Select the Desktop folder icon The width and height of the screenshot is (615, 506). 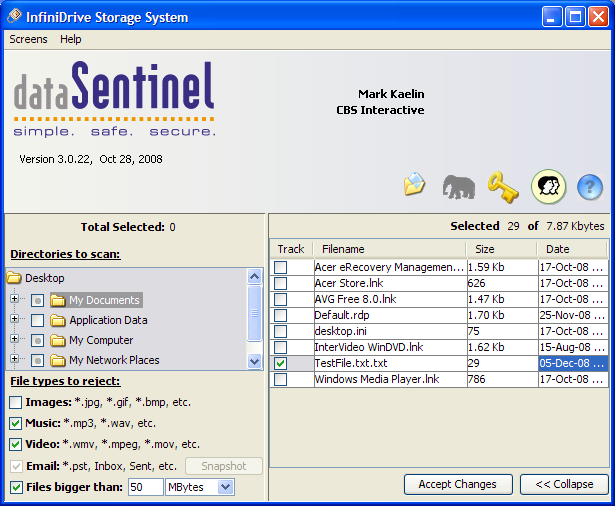point(14,278)
